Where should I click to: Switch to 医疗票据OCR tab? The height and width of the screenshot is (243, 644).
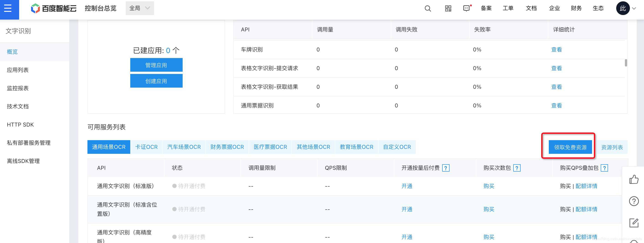[270, 147]
